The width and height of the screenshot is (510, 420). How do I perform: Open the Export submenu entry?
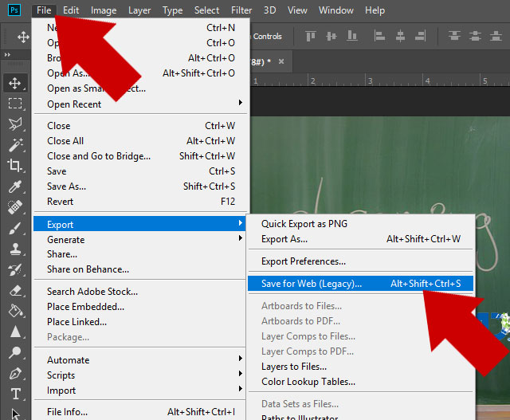coord(139,224)
